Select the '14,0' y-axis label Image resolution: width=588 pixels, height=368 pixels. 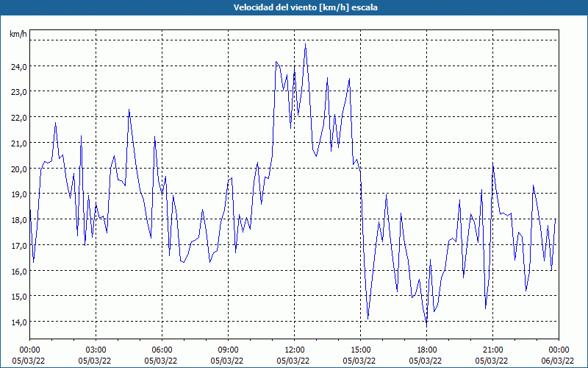pyautogui.click(x=18, y=322)
